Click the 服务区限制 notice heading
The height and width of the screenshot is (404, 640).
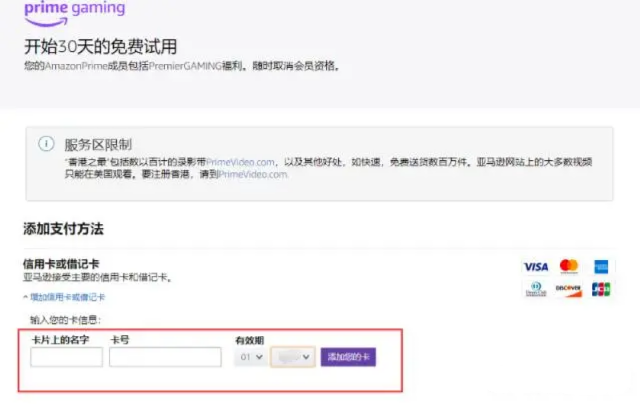click(98, 144)
